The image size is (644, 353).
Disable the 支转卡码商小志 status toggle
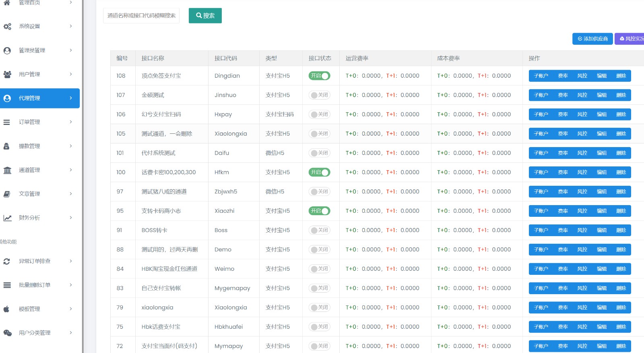click(319, 211)
